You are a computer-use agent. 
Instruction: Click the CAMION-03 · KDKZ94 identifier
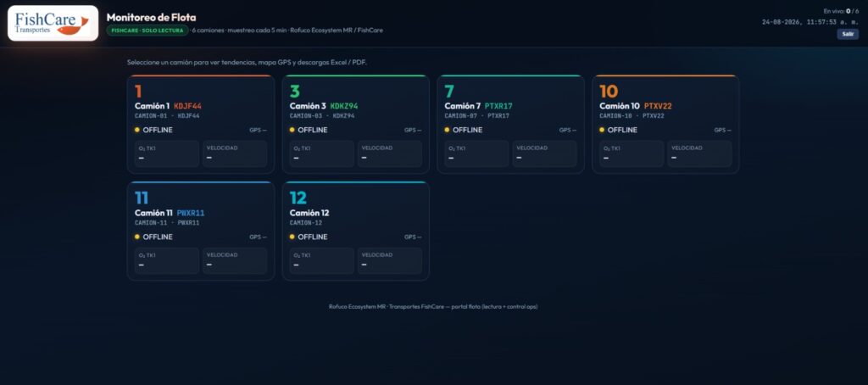coord(322,116)
